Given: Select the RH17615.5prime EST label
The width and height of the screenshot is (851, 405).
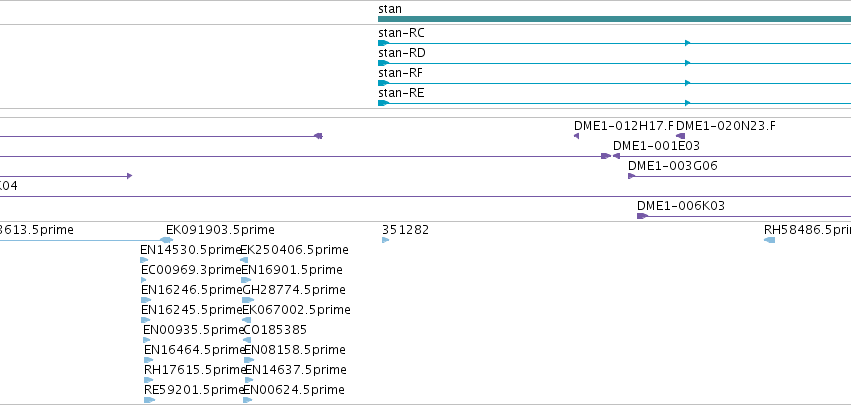Looking at the screenshot, I should point(194,370).
